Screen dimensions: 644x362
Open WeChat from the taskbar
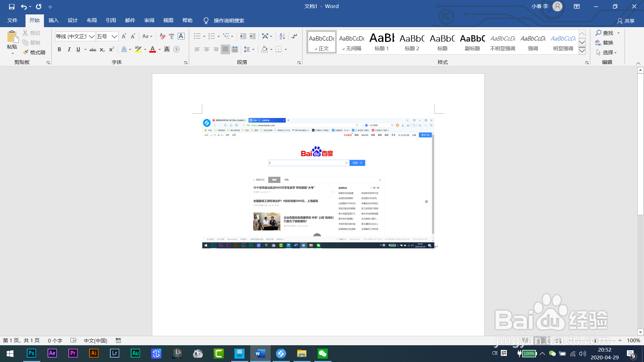[323, 353]
